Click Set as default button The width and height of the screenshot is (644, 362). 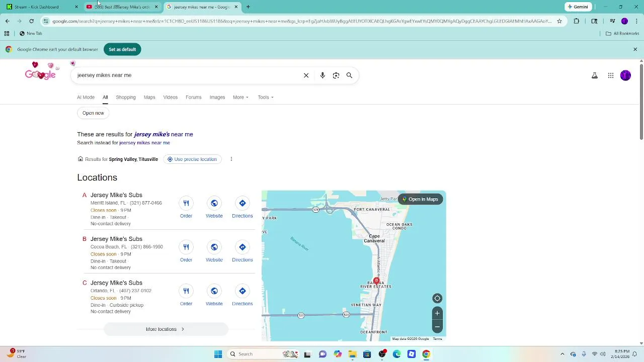122,49
